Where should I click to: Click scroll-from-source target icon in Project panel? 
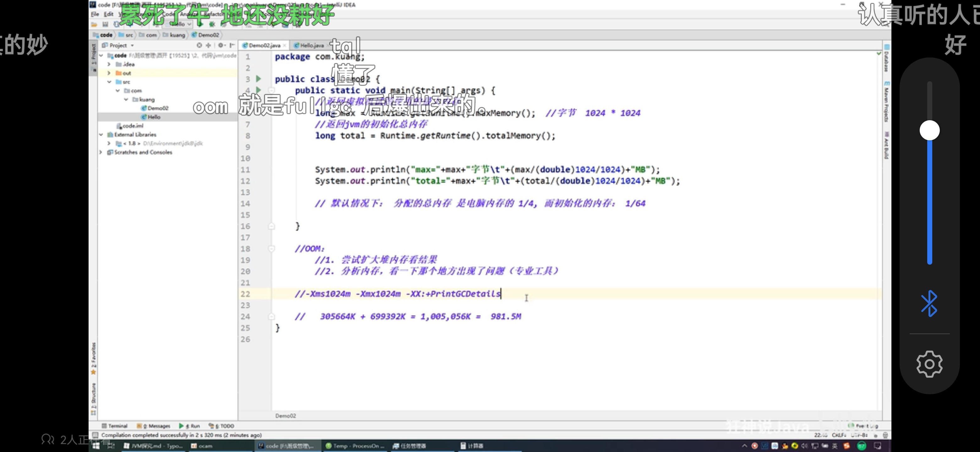(x=199, y=45)
